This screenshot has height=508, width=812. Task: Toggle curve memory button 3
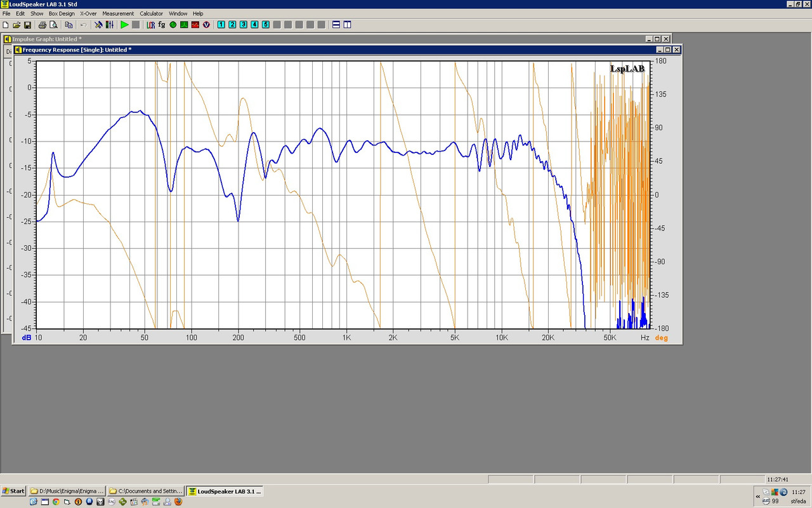coord(244,25)
